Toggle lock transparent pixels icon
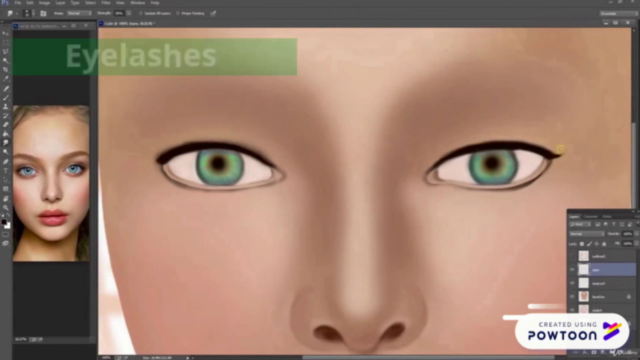The width and height of the screenshot is (640, 360). (x=582, y=244)
